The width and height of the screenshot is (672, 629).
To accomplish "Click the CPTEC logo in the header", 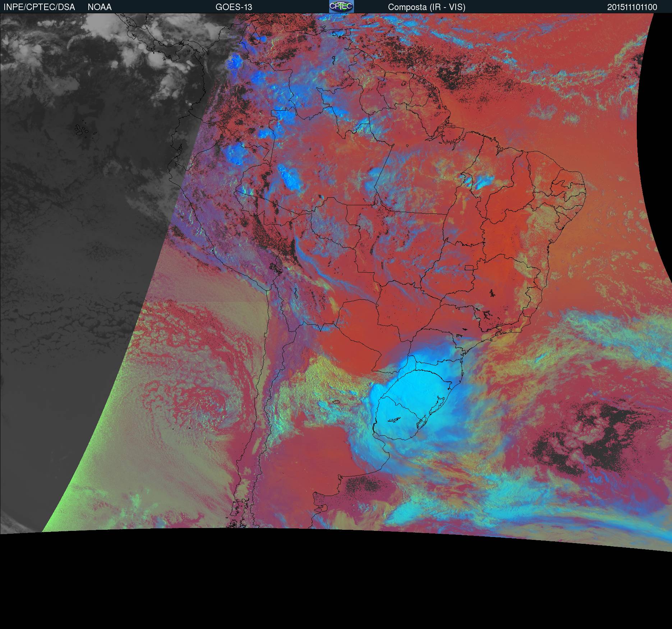I will tap(341, 6).
